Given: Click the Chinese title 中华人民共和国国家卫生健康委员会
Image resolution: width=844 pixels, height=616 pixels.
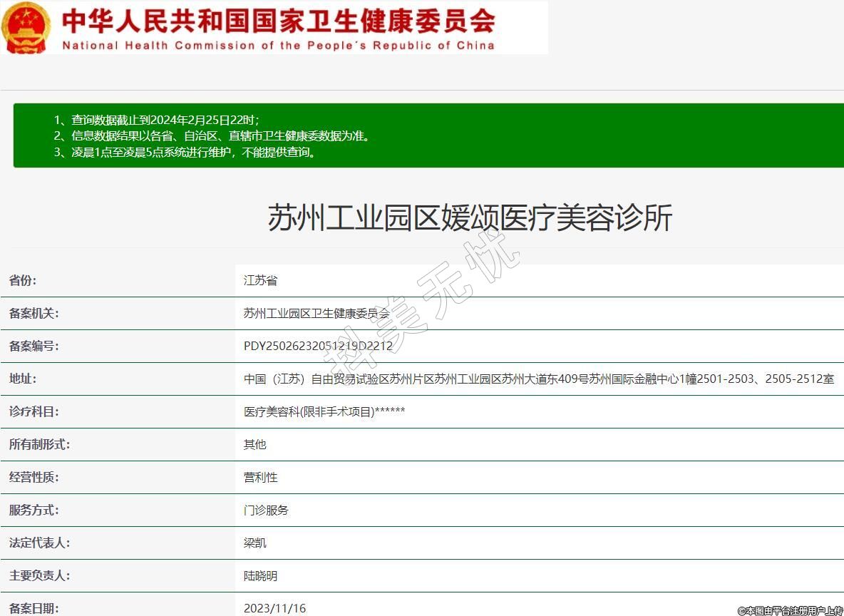Looking at the screenshot, I should point(278,21).
